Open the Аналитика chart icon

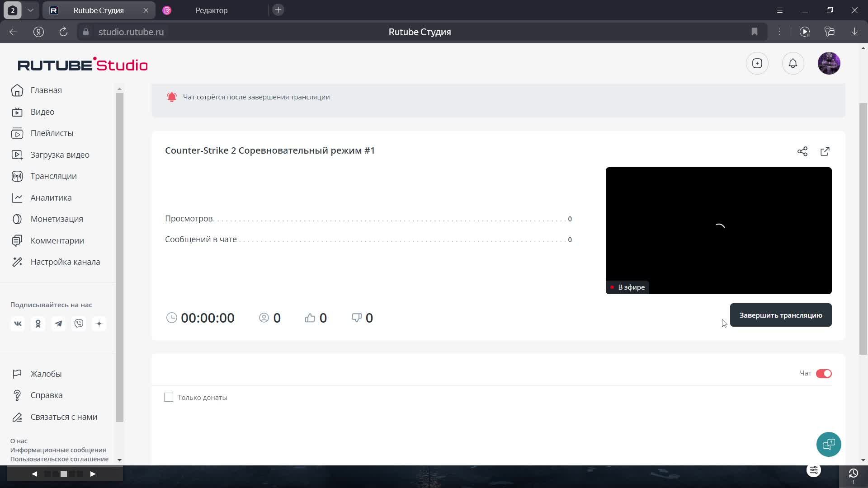(17, 198)
